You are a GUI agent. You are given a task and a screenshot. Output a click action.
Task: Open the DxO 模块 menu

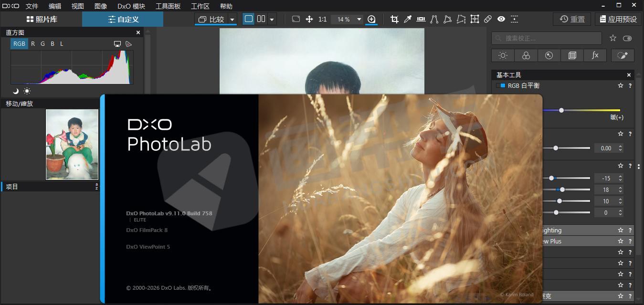(131, 6)
